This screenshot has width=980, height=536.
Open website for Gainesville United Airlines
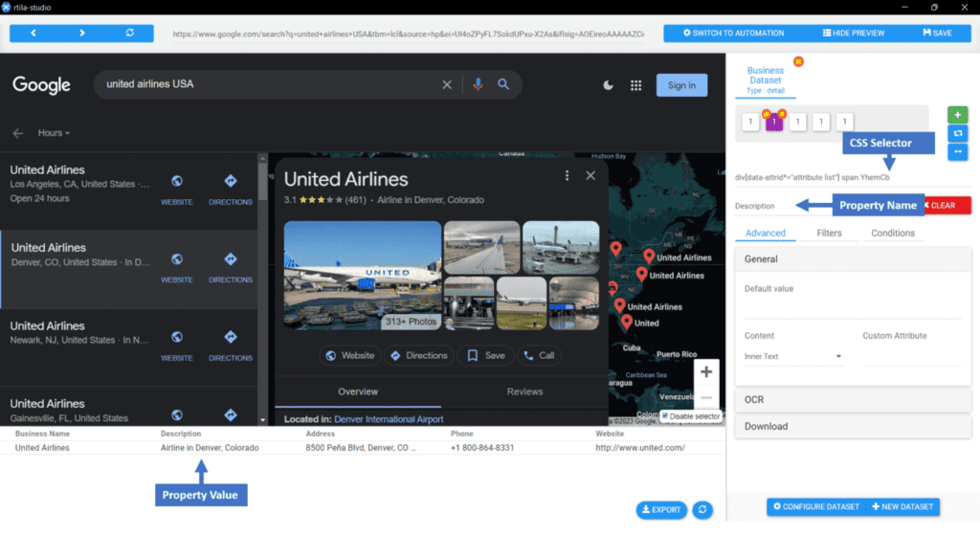point(177,414)
